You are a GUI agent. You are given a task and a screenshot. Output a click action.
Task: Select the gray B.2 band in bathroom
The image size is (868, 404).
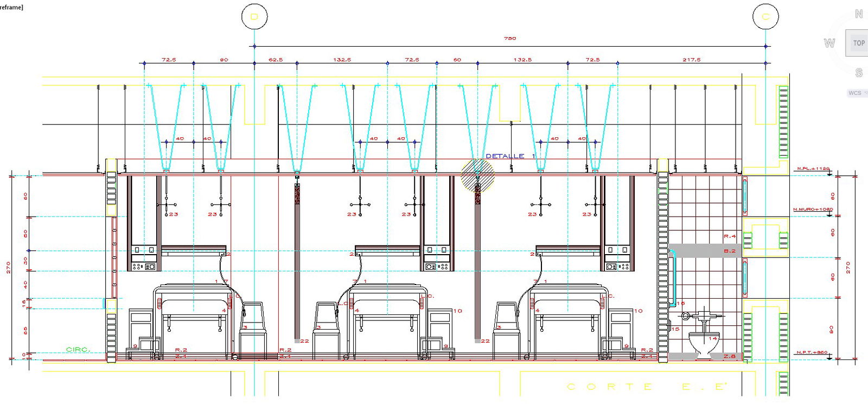pos(705,251)
